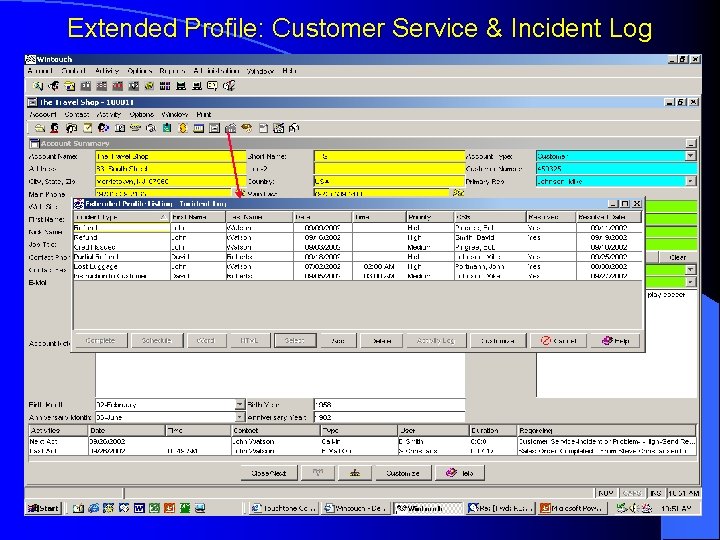Click the building icon for Extended Profile
The height and width of the screenshot is (540, 720).
pos(231,129)
